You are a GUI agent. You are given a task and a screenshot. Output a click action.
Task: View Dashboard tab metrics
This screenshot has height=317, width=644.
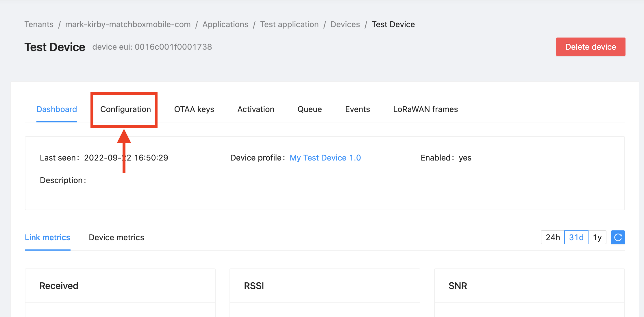point(57,109)
